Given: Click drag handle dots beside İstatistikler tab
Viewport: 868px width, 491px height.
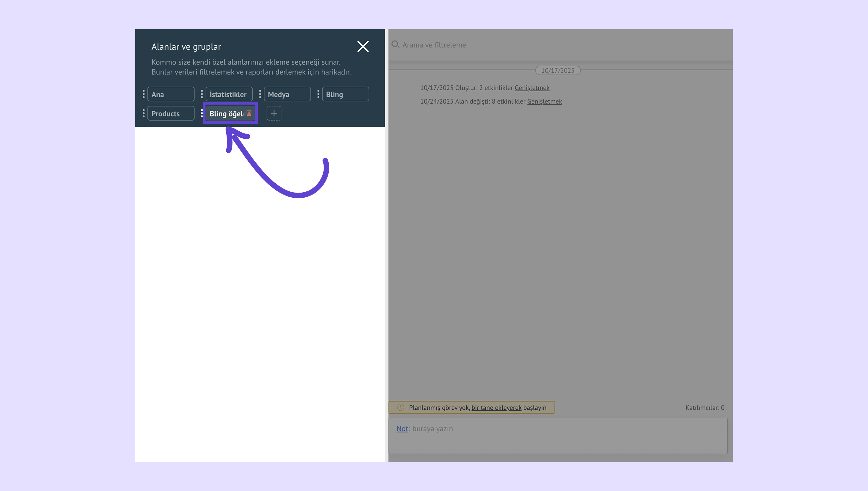Looking at the screenshot, I should coord(202,94).
